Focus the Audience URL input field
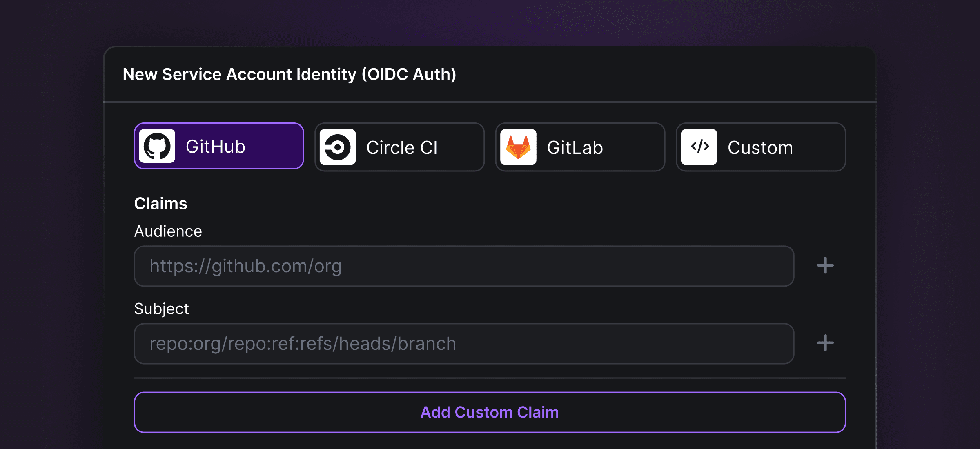980x449 pixels. [464, 266]
